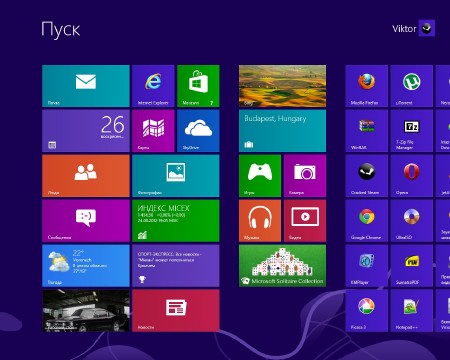Screen dimensions: 450x360
Task: Open the Camera tile
Action: click(305, 176)
